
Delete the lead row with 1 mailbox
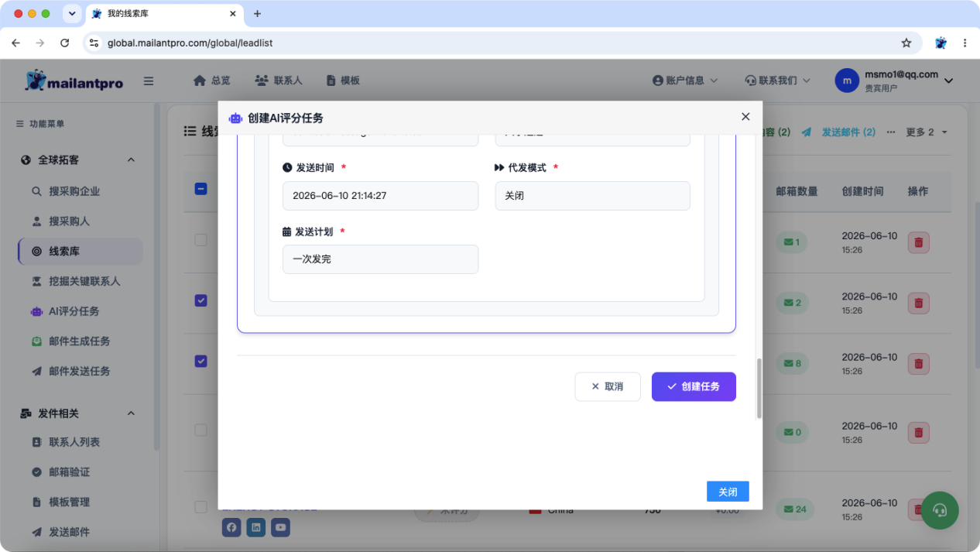918,242
